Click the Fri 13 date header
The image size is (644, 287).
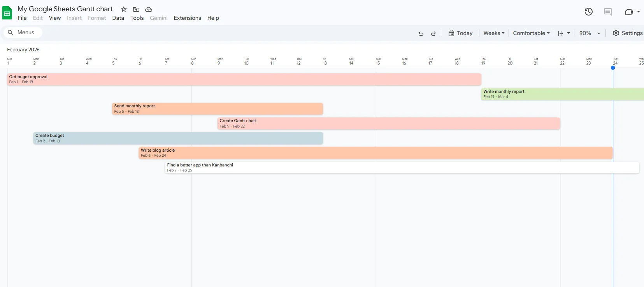pyautogui.click(x=325, y=61)
